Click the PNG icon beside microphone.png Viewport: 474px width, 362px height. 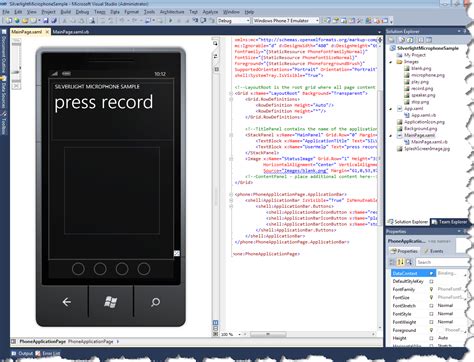click(x=407, y=75)
